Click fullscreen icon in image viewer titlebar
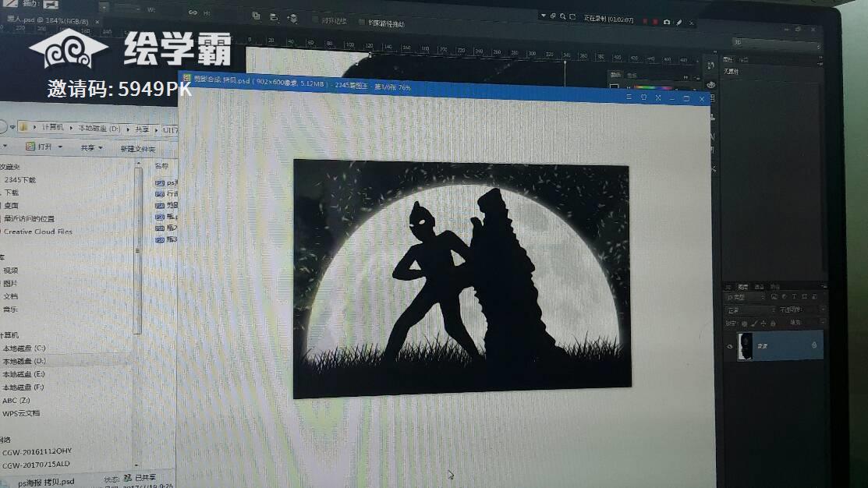 coord(658,98)
